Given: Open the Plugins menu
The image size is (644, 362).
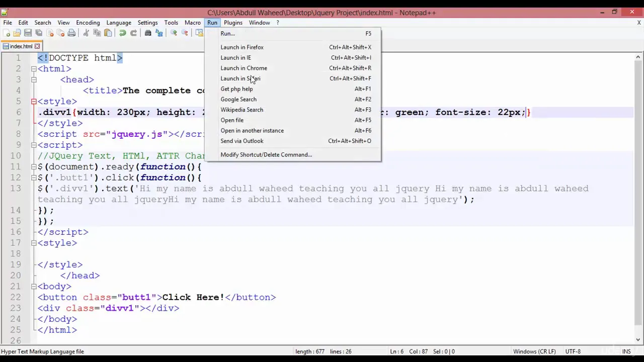Looking at the screenshot, I should 233,23.
